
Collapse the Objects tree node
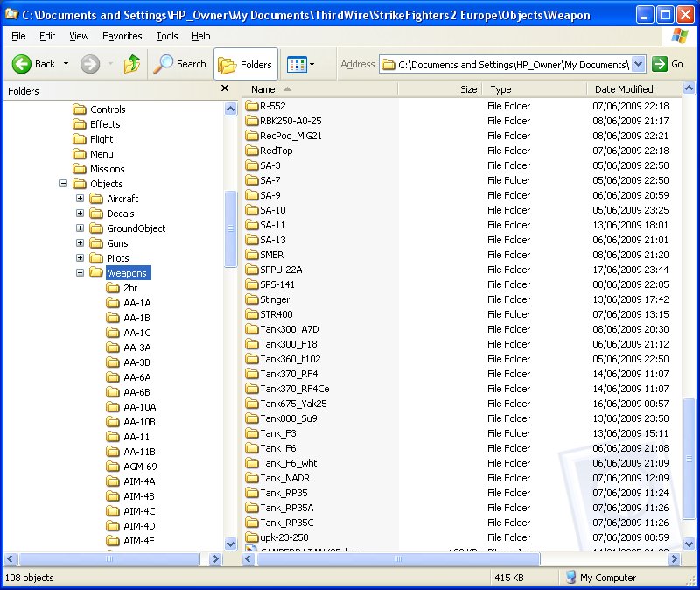(x=63, y=184)
